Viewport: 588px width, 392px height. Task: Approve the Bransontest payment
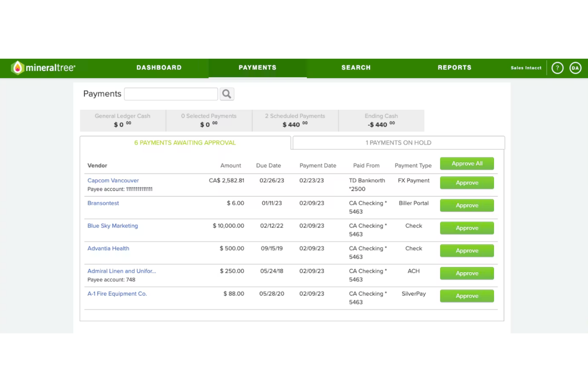coord(466,205)
